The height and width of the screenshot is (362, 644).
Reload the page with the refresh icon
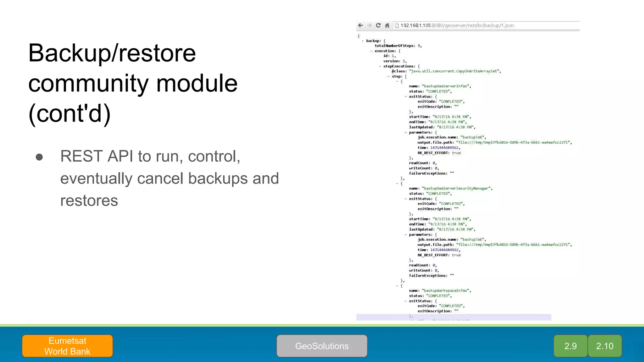(x=378, y=25)
